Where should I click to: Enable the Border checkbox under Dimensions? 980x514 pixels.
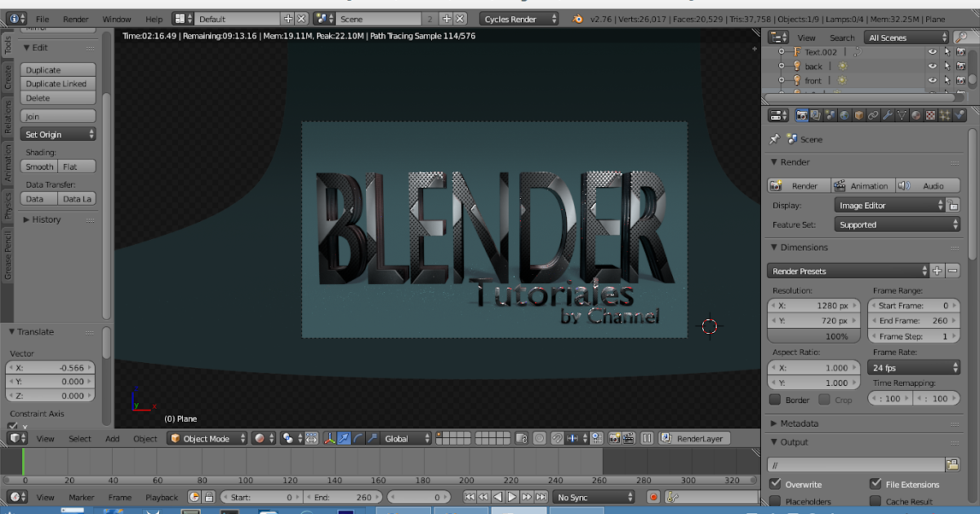775,400
